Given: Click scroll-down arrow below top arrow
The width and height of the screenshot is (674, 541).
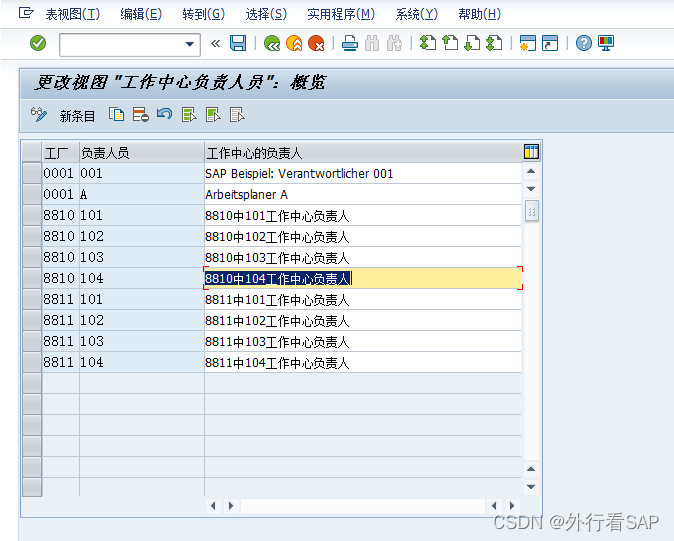Looking at the screenshot, I should coord(531,189).
